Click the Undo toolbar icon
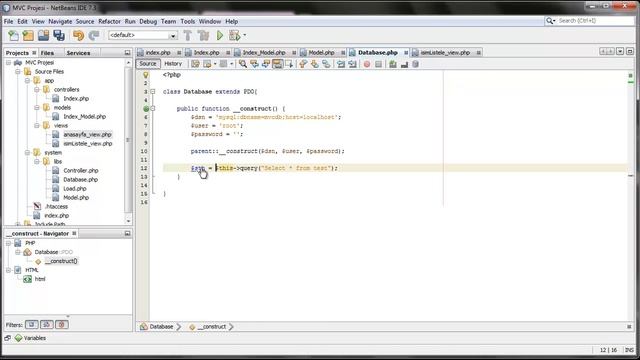This screenshot has width=640, height=360. pos(78,36)
